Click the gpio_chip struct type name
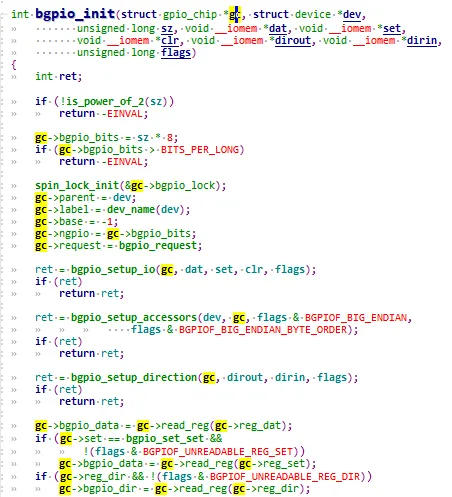The height and width of the screenshot is (497, 452). pos(190,15)
